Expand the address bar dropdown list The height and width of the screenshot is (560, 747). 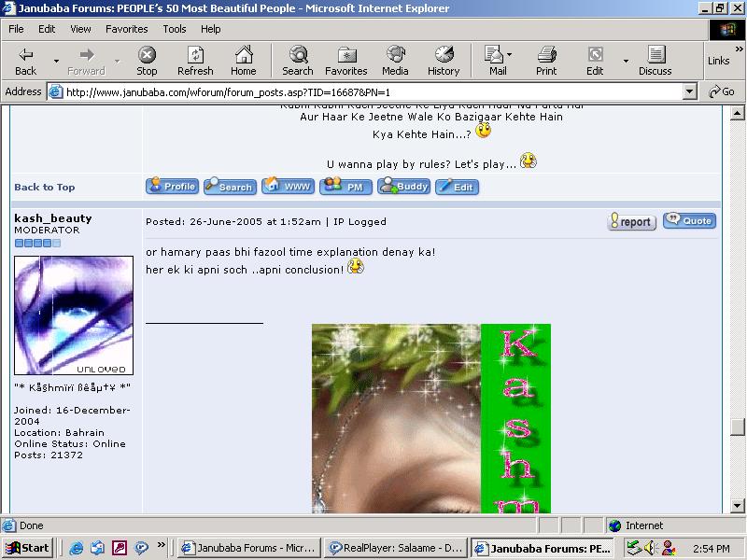tap(690, 91)
